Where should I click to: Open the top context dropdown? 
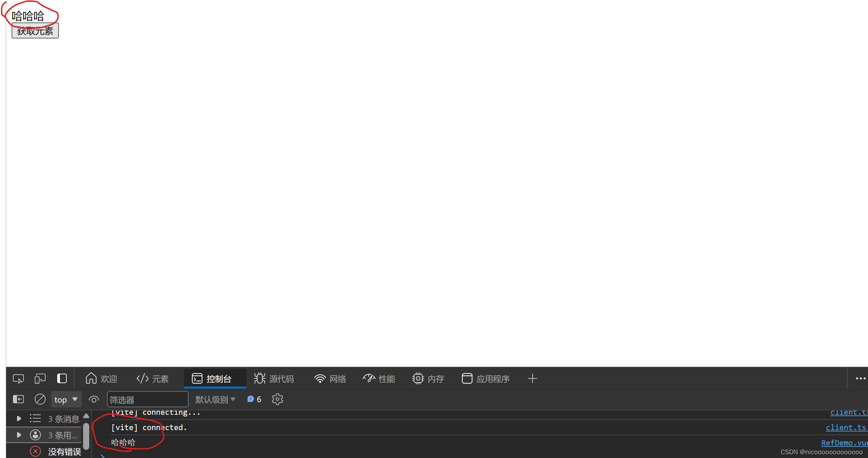click(x=66, y=399)
